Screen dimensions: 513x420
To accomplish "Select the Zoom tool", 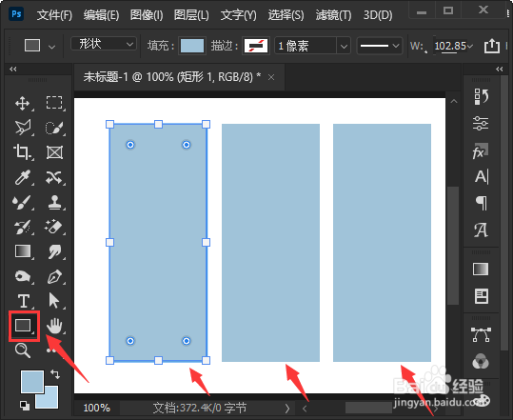I will pos(23,350).
